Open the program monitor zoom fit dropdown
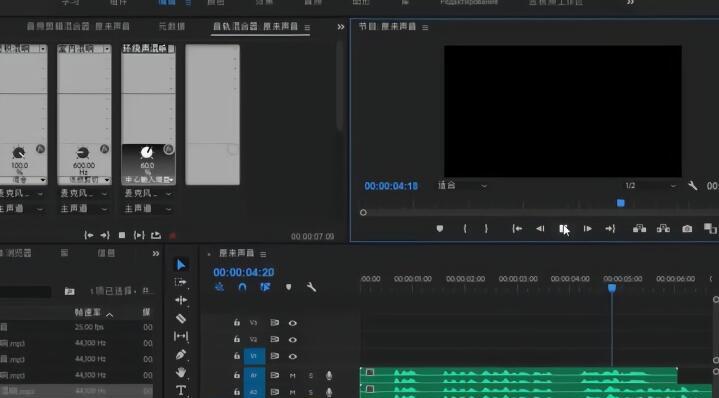 click(x=462, y=186)
